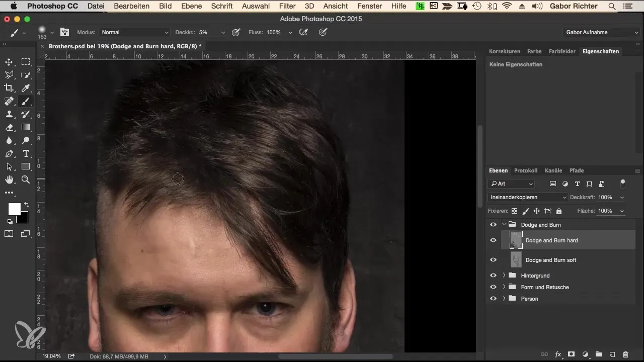The height and width of the screenshot is (362, 644).
Task: Swap foreground and background colors
Action: pyautogui.click(x=26, y=205)
